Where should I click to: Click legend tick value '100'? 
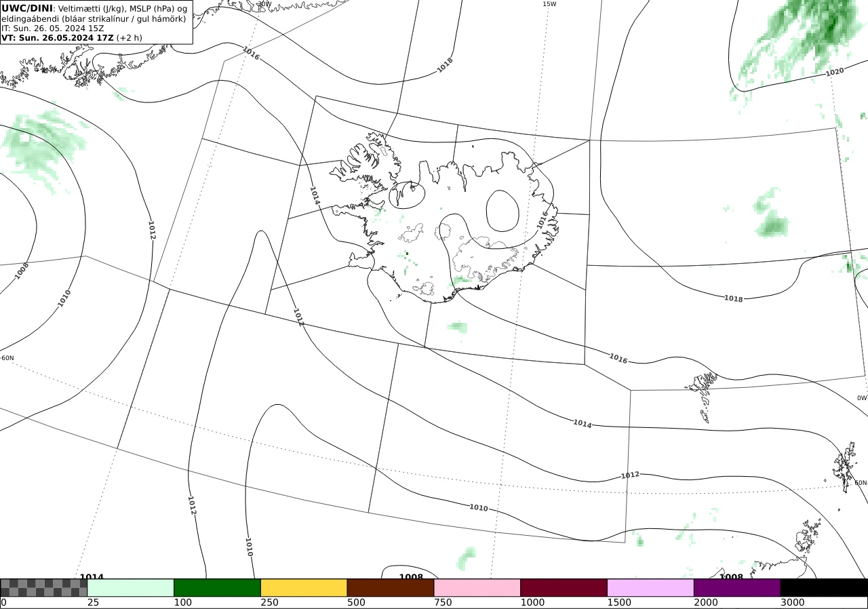(x=182, y=602)
